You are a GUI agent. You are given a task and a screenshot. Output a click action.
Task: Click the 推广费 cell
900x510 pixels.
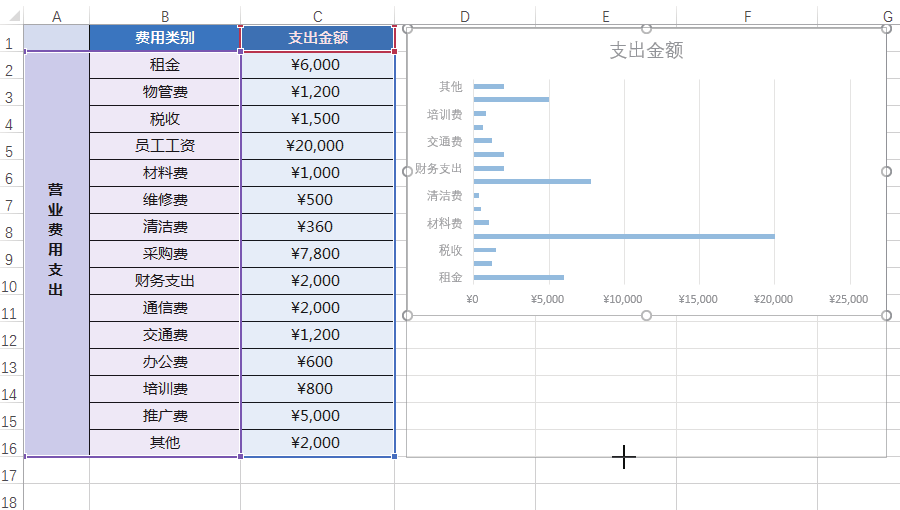click(165, 416)
